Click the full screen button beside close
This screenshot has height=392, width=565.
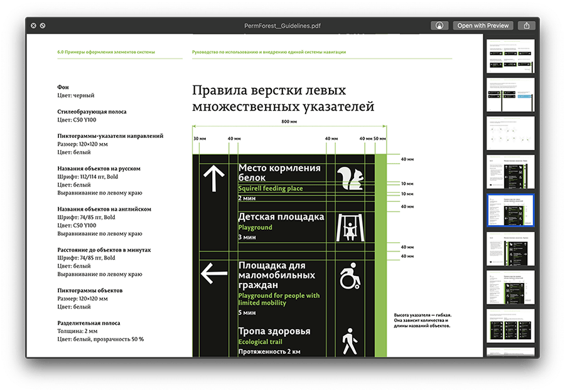(42, 26)
